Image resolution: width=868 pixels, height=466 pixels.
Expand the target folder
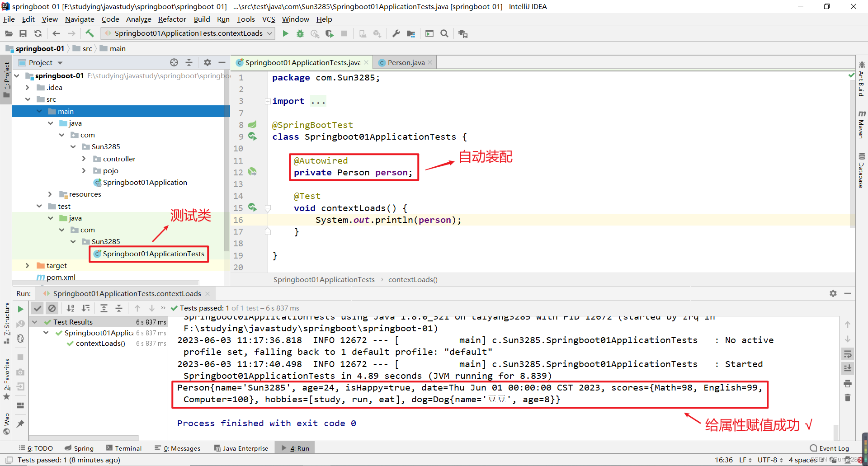click(28, 265)
